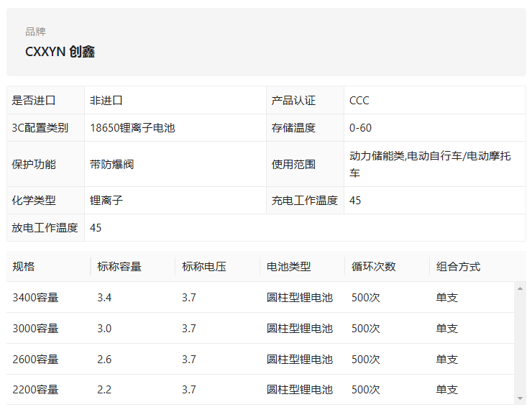Click the 标称容量 column header

(x=119, y=267)
